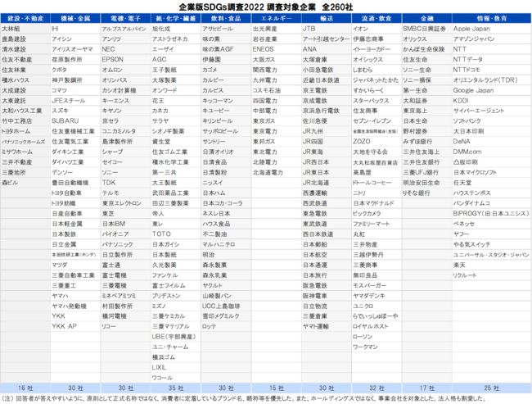Viewport: 532px width, 404px height.
Task: Select the トヨタ自動車 cell
Action: [x=75, y=193]
